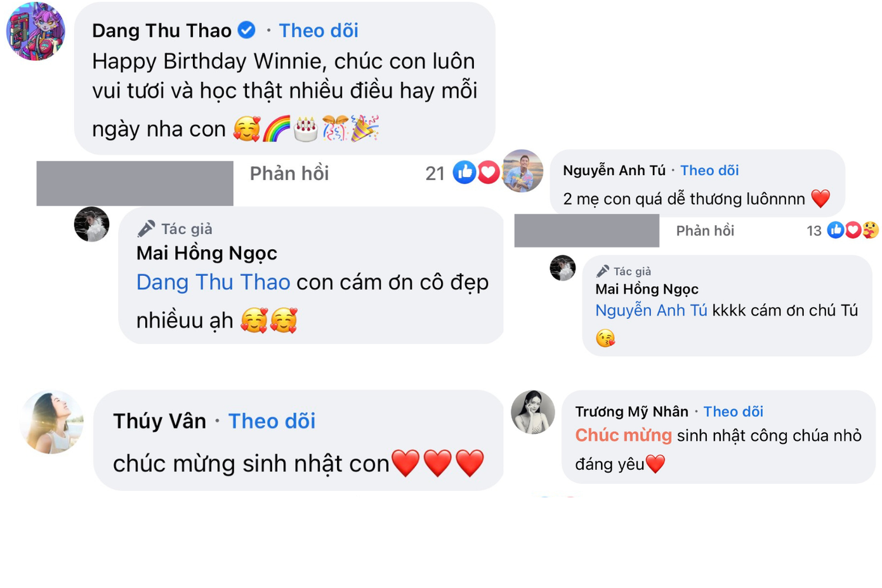
Task: Click Thúy Vân's profile photo
Action: 51,422
